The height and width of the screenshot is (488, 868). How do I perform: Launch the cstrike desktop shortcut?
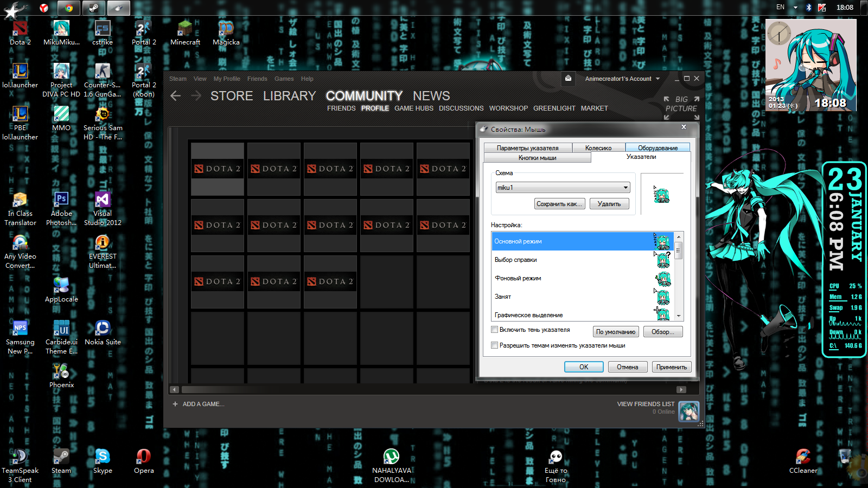point(103,33)
